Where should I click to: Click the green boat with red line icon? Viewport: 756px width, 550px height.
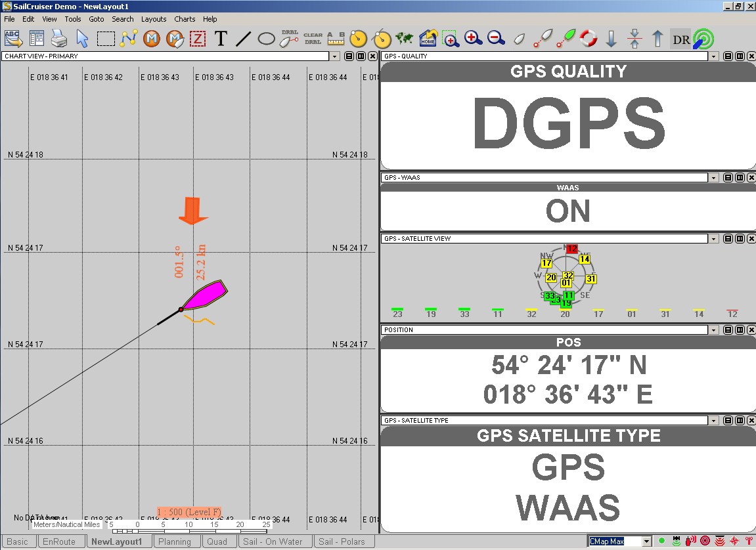(566, 39)
